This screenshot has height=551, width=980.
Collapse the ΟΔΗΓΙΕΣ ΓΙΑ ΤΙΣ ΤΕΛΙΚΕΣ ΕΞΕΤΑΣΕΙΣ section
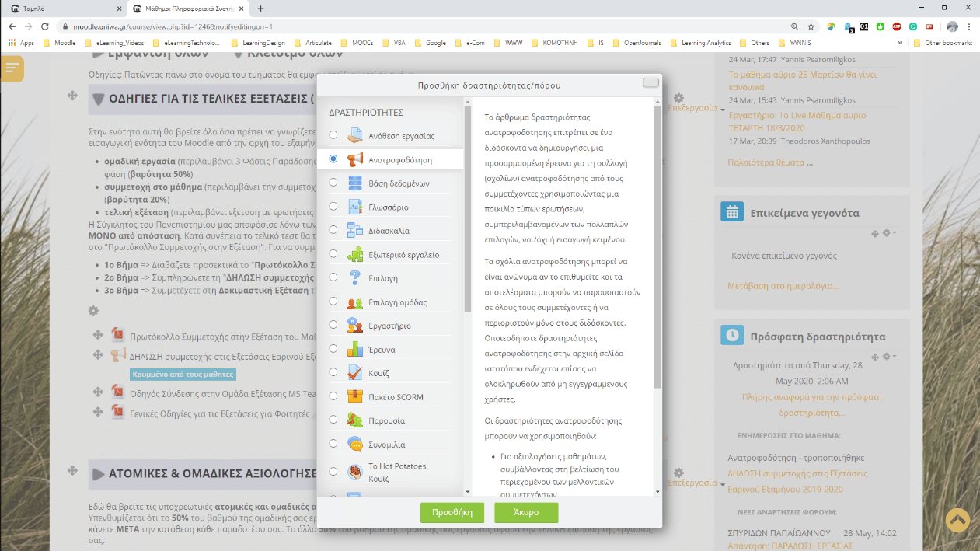coord(99,99)
